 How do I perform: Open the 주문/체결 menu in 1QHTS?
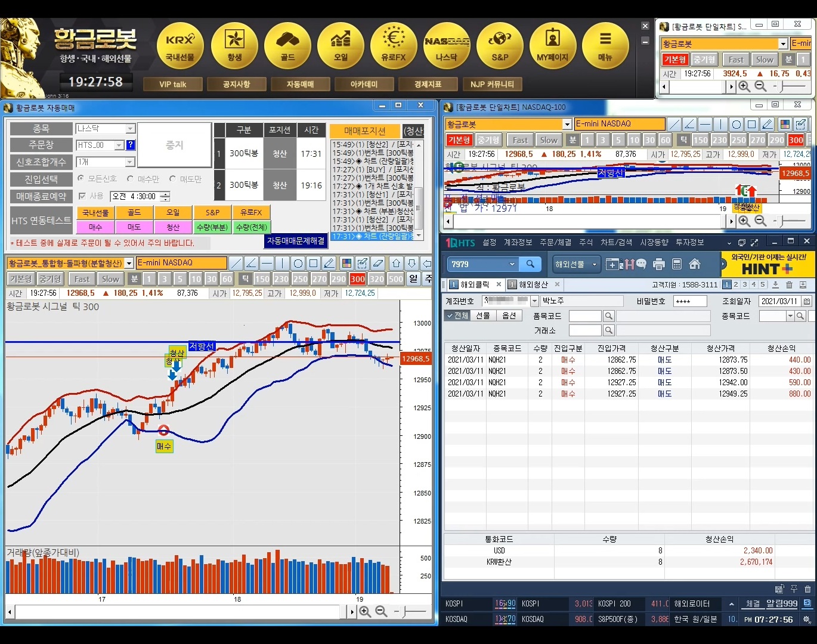click(556, 242)
